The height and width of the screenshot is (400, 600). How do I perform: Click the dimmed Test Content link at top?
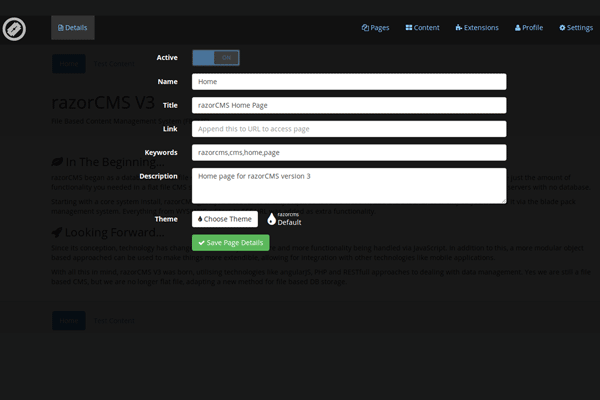[x=114, y=64]
